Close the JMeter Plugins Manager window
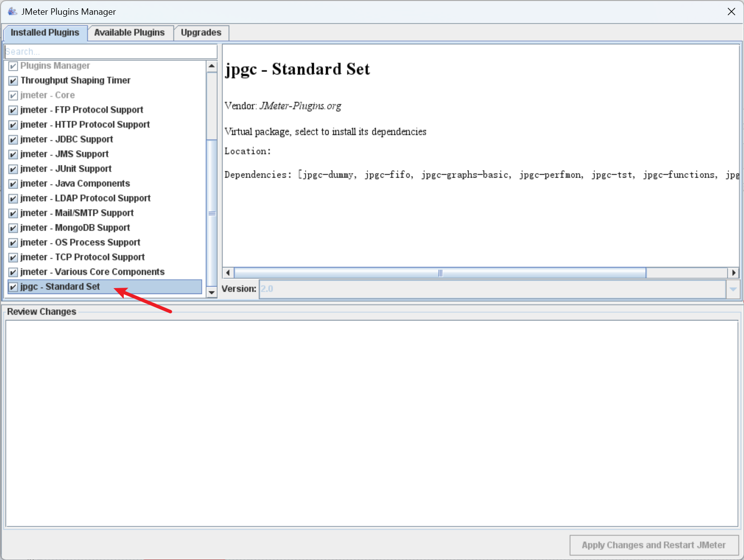The height and width of the screenshot is (560, 744). pyautogui.click(x=731, y=11)
